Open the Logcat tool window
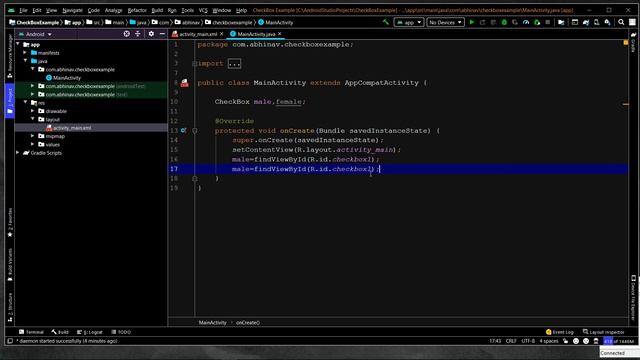The height and width of the screenshot is (360, 640). click(90, 332)
